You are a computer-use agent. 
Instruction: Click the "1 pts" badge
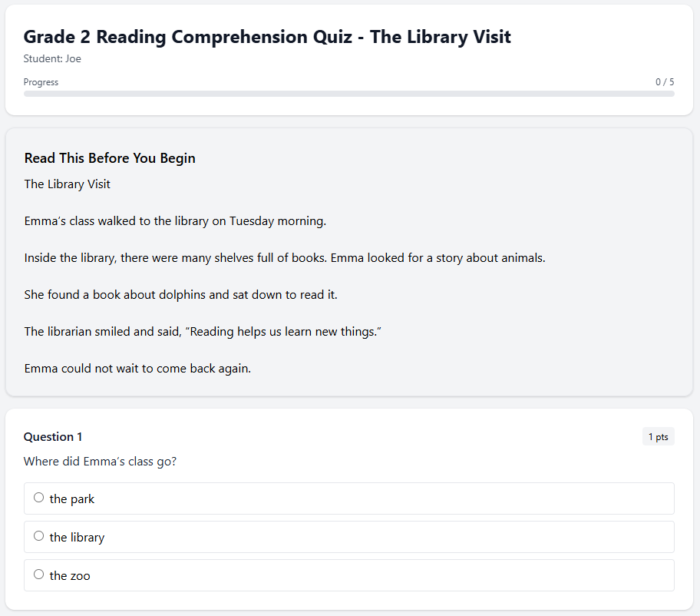coord(658,436)
